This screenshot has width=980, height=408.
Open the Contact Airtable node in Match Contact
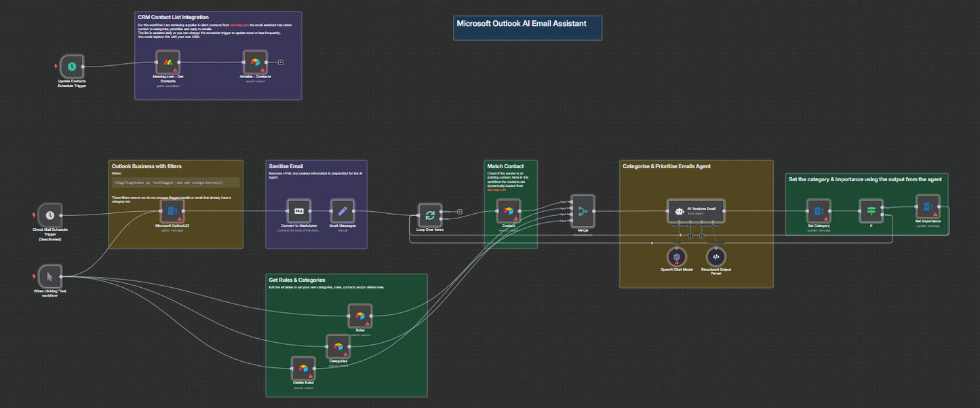(509, 211)
